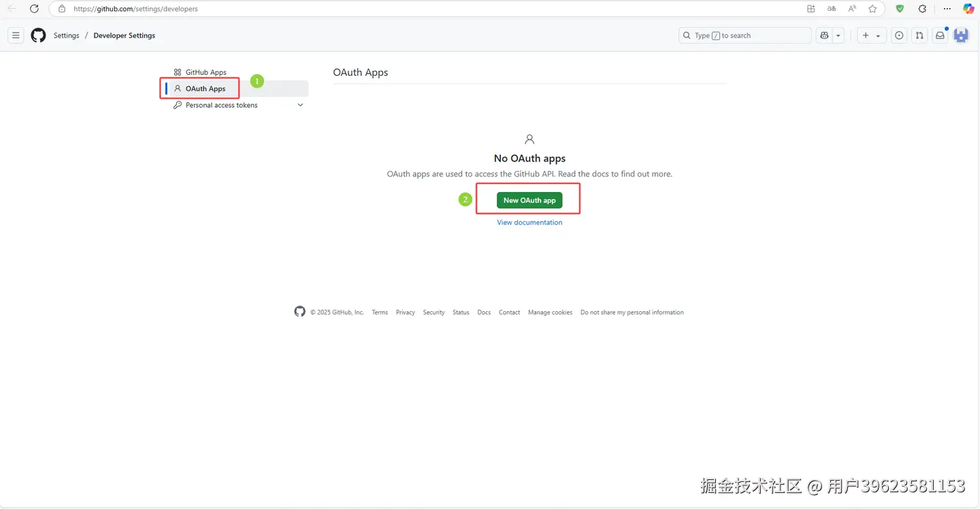Click the OAuth Apps page heading

pyautogui.click(x=361, y=72)
